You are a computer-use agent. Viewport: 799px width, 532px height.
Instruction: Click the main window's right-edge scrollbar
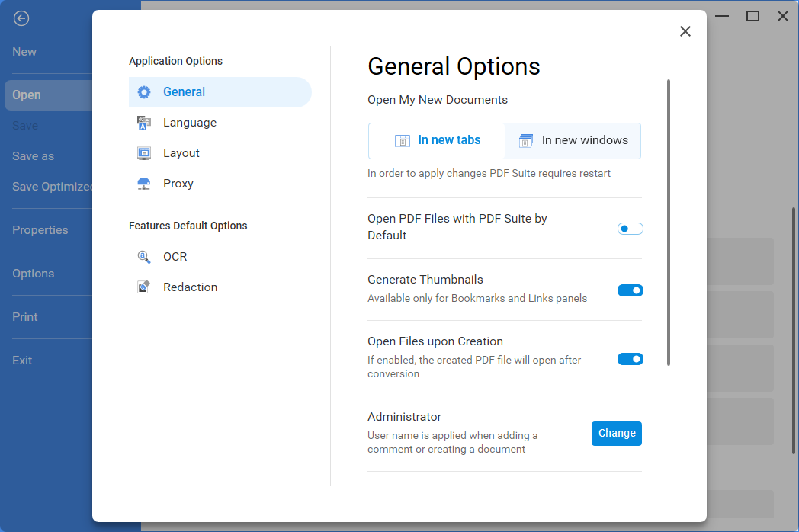(794, 330)
